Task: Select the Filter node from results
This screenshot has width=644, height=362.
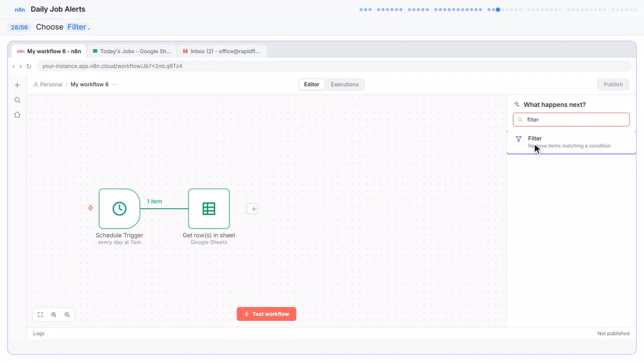Action: pos(571,142)
